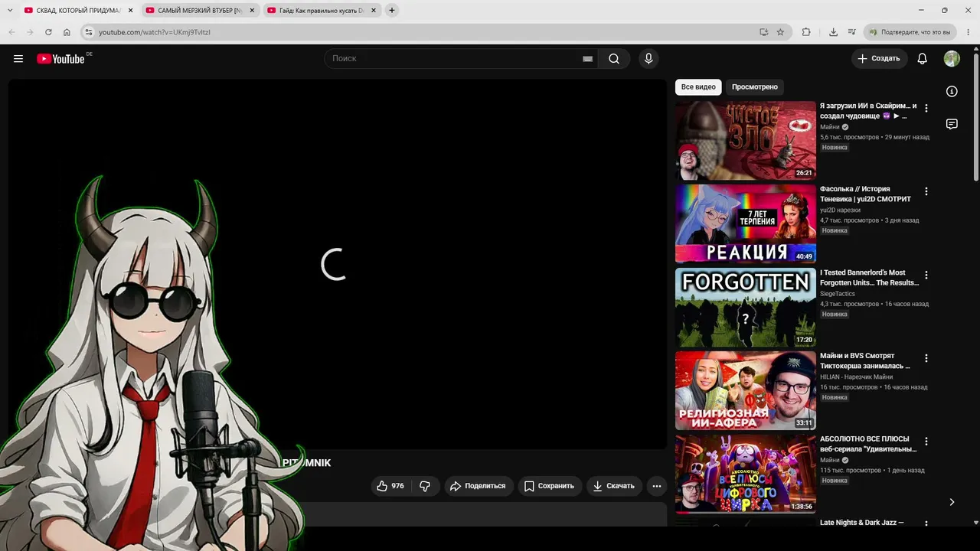Image resolution: width=980 pixels, height=551 pixels.
Task: Close the 'САМЫЙ МЕРЗКИЙ ВТУБЕР' tab
Action: [252, 11]
